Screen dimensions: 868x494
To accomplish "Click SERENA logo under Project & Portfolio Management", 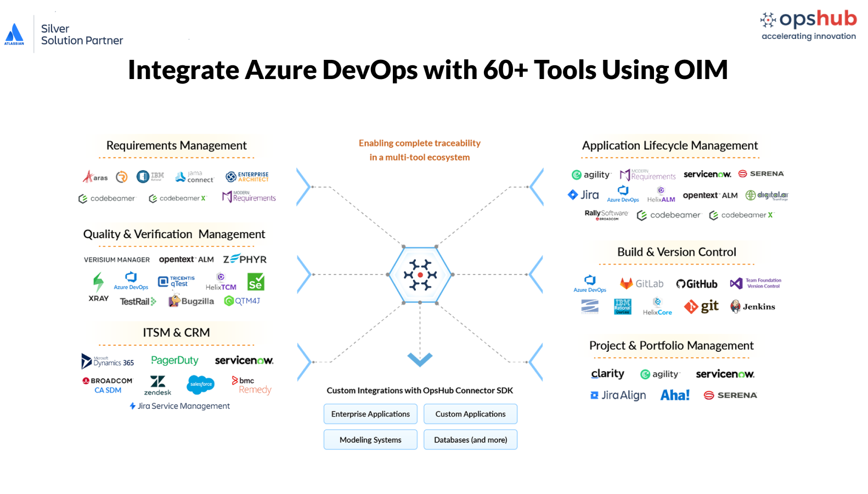I will pyautogui.click(x=730, y=395).
